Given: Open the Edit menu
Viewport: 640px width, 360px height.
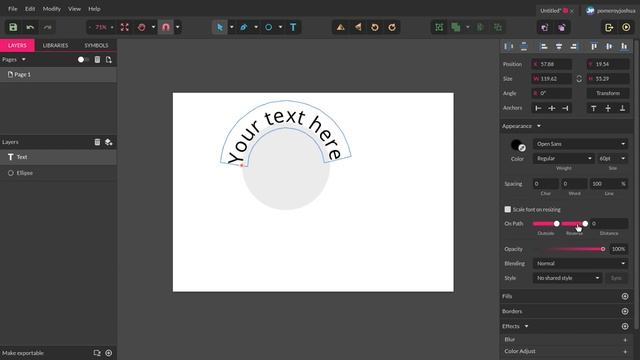Looking at the screenshot, I should click(30, 9).
